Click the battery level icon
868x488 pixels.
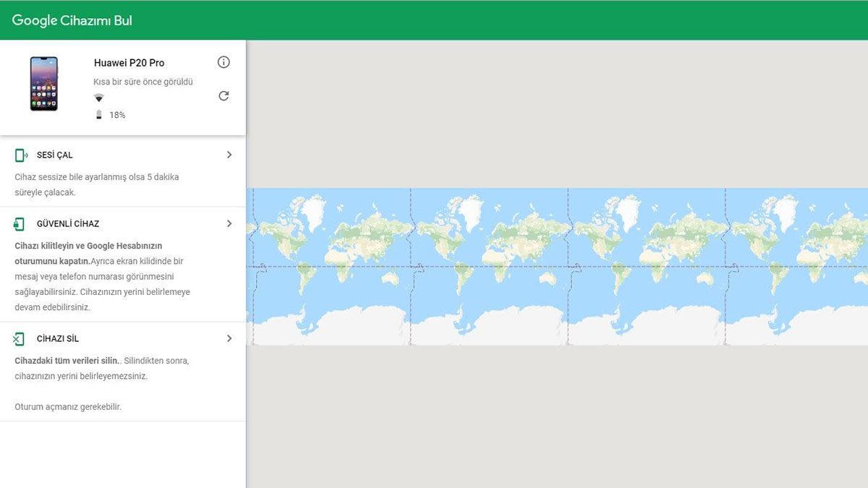(99, 115)
